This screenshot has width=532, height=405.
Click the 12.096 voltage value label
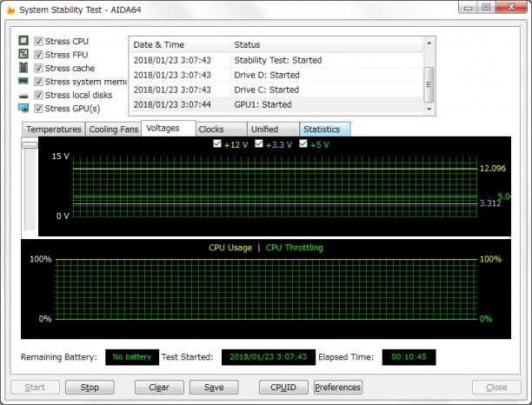pos(492,169)
